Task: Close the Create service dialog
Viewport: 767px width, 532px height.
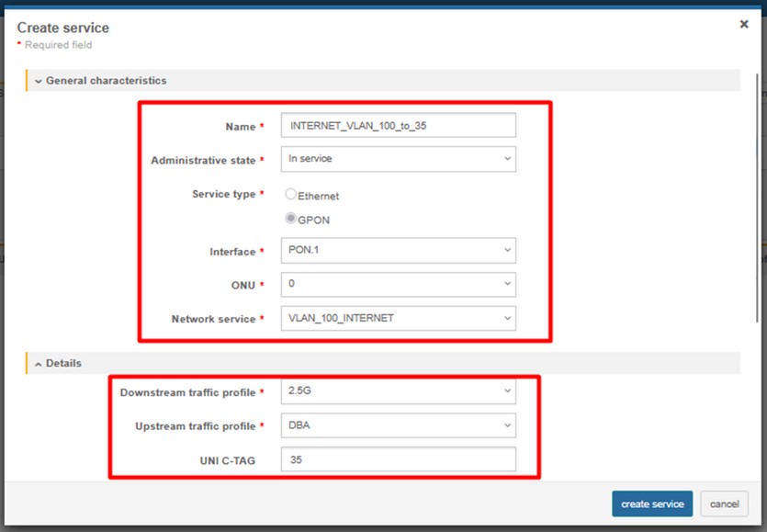Action: pos(744,25)
